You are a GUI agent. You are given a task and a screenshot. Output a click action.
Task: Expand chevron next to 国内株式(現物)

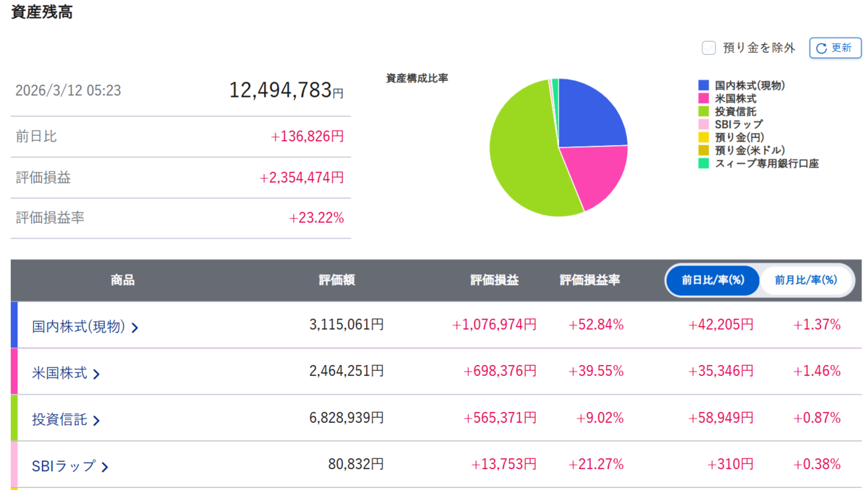click(135, 327)
